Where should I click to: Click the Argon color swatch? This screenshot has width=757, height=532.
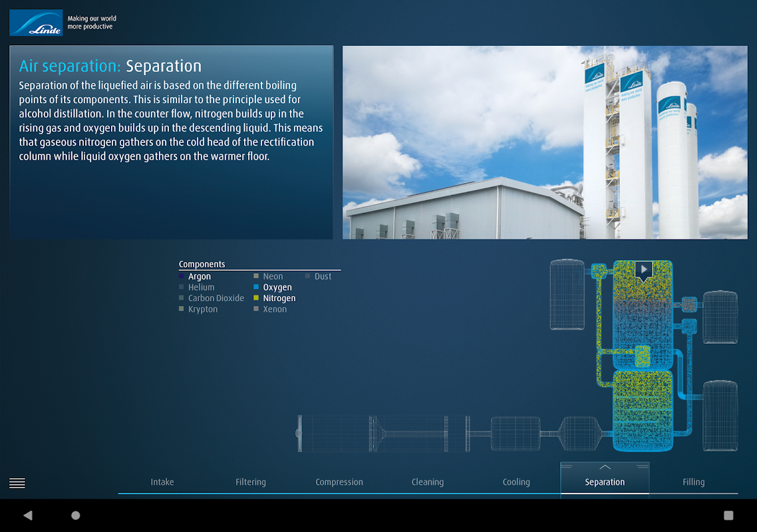click(x=182, y=276)
